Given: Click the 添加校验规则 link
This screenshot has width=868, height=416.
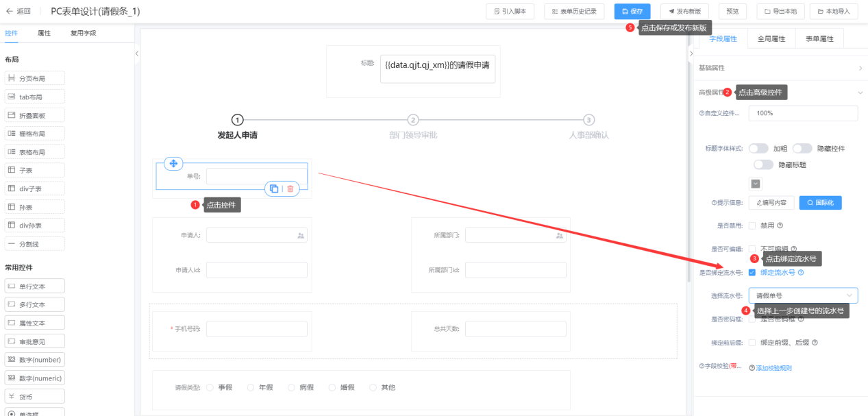Looking at the screenshot, I should click(773, 368).
